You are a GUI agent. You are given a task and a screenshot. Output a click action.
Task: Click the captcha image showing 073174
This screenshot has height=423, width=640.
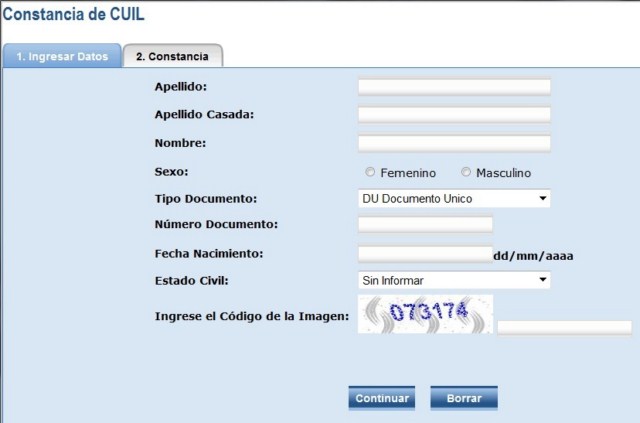[425, 314]
